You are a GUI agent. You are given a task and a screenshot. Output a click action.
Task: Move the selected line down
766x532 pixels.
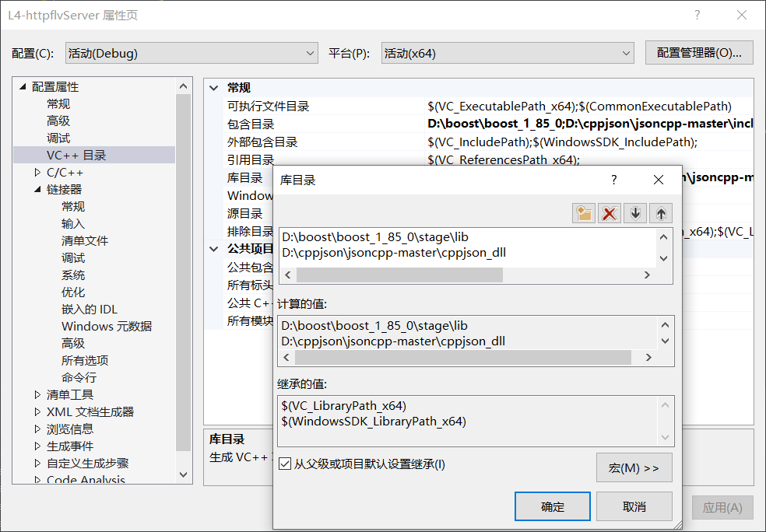(x=635, y=213)
